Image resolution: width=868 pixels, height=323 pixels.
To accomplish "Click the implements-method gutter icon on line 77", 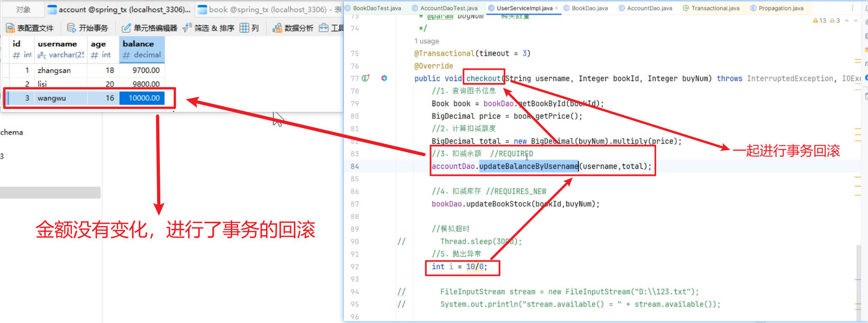I will pyautogui.click(x=366, y=78).
